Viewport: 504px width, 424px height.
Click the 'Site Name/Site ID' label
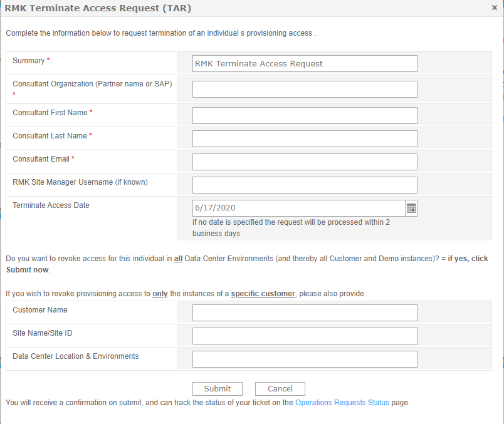(x=43, y=333)
